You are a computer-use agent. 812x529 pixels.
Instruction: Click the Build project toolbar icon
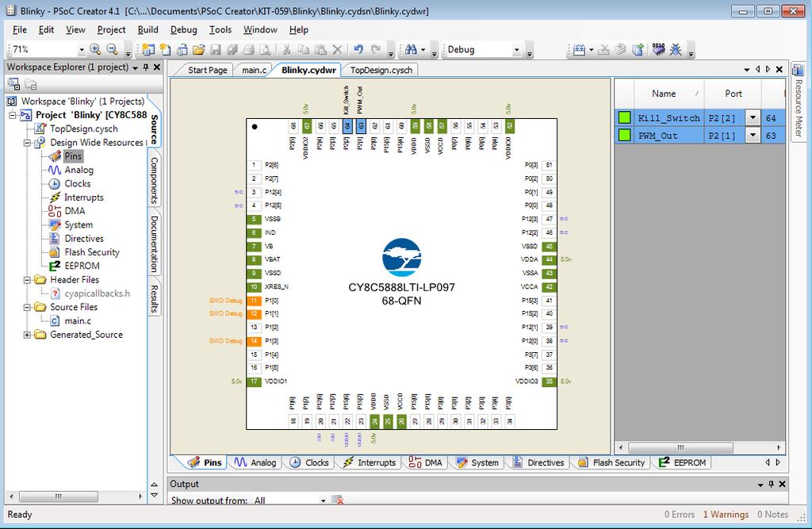(x=579, y=50)
